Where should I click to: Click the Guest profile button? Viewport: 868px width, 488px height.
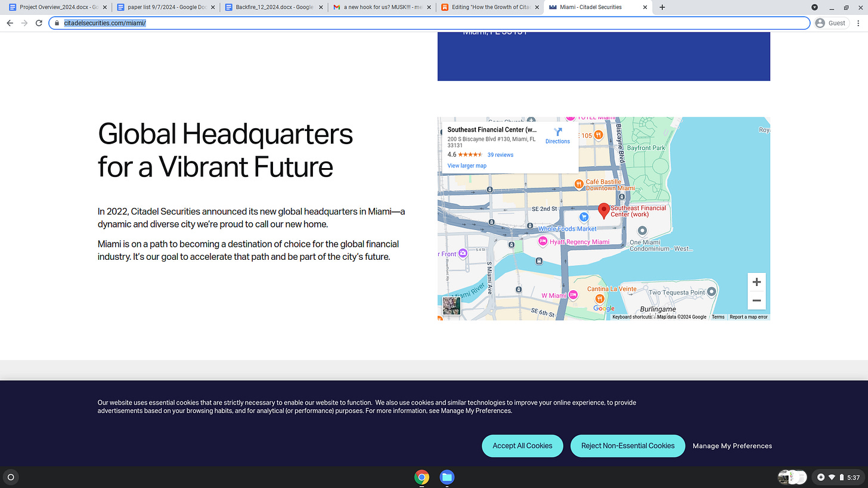pyautogui.click(x=830, y=23)
